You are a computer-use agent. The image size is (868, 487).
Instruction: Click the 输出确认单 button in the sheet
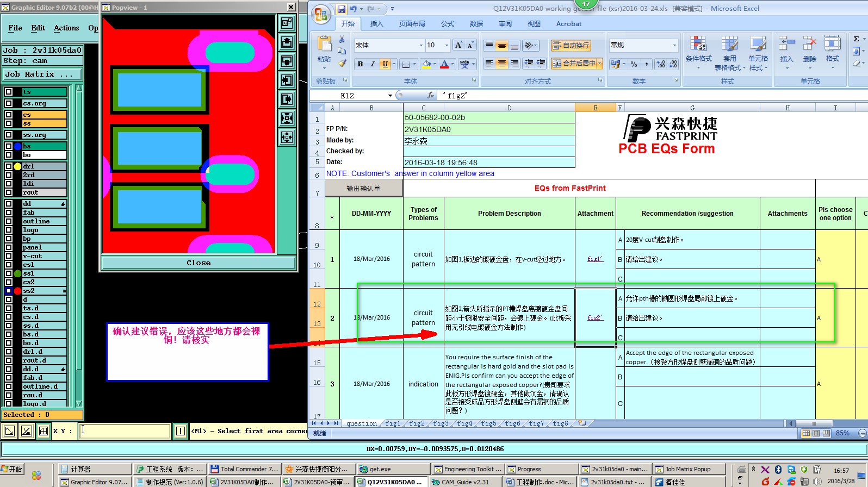pos(363,189)
